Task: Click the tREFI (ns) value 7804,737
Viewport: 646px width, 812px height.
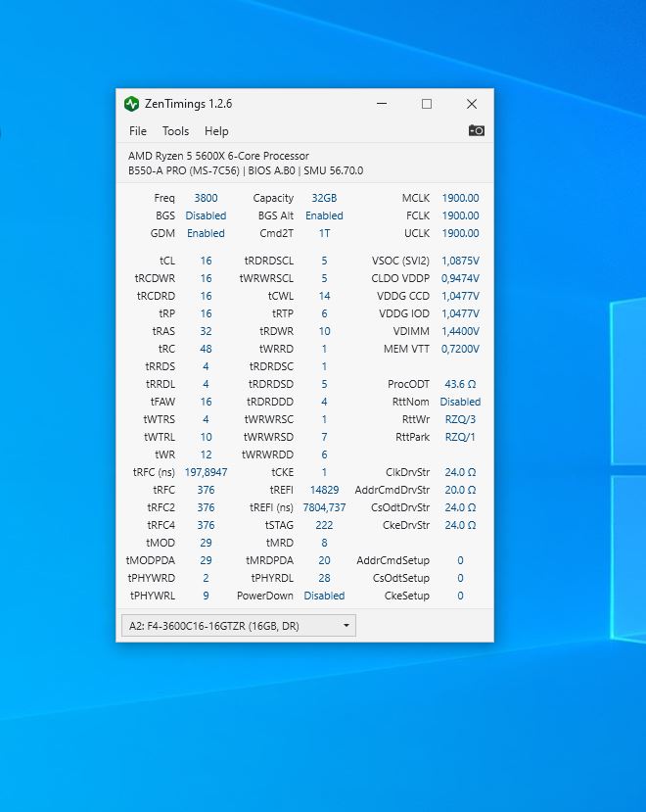Action: [324, 507]
